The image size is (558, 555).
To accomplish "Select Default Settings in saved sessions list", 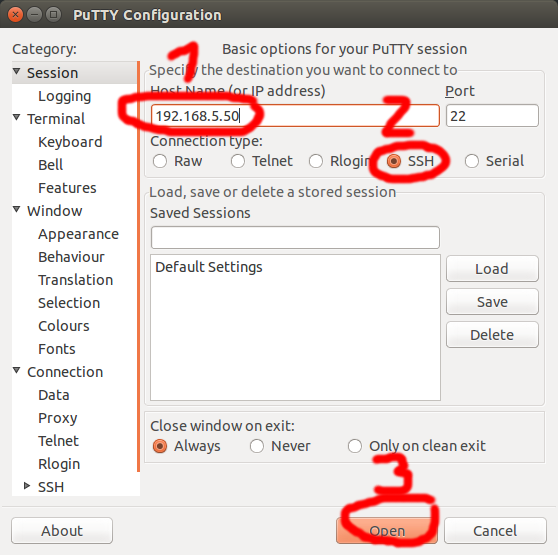I will [x=209, y=267].
